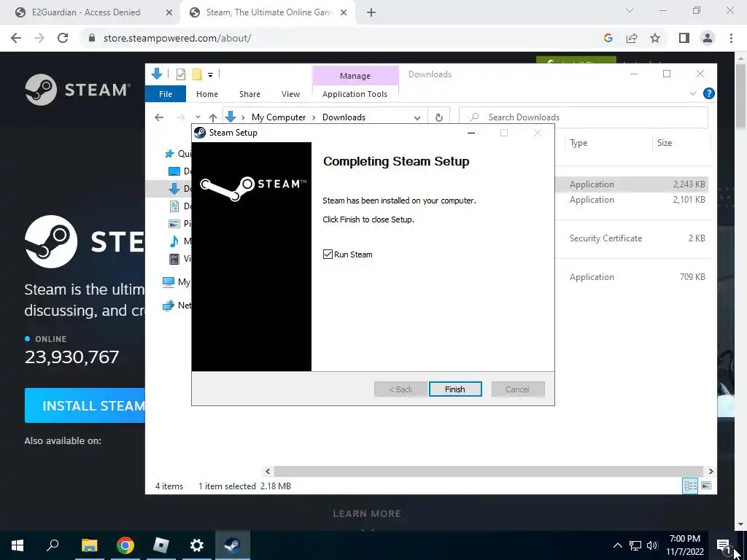Expand recent locations dropdown in Explorer

point(198,117)
